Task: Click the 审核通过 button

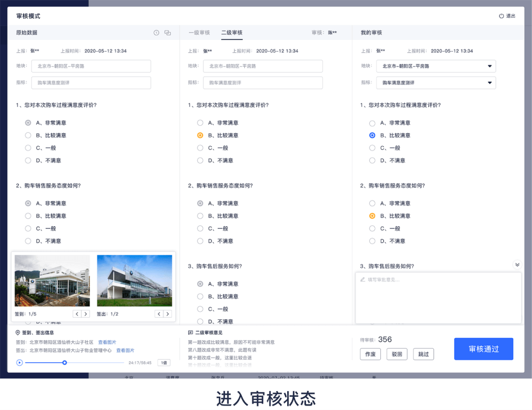Action: pos(484,349)
